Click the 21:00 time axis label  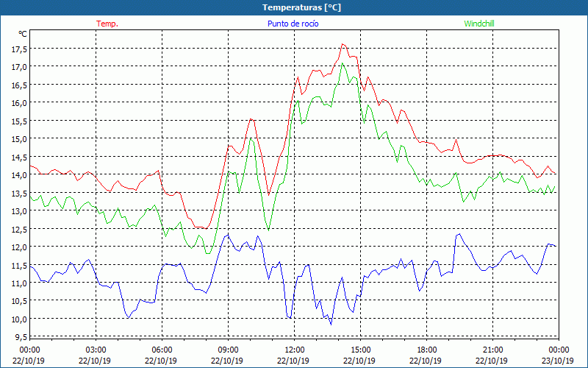(492, 350)
